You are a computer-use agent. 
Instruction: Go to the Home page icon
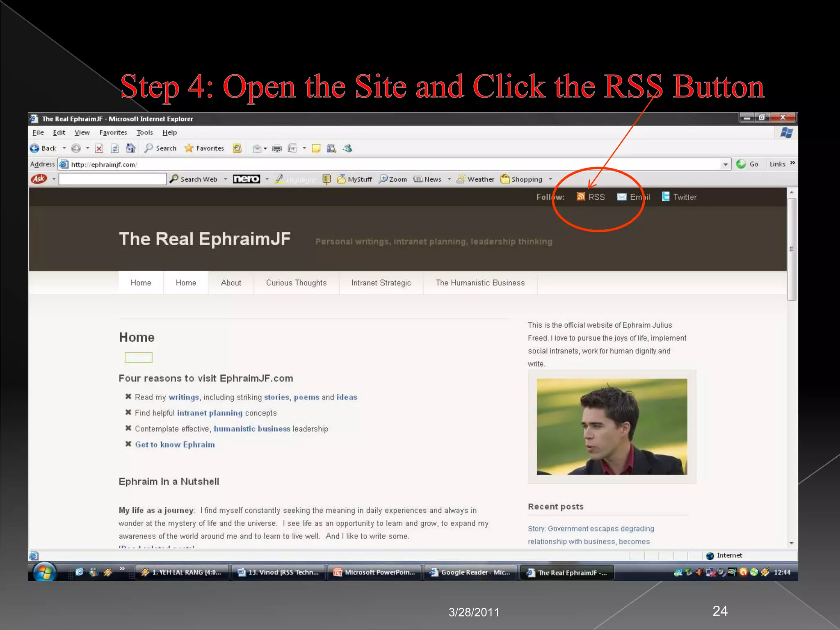coord(130,148)
